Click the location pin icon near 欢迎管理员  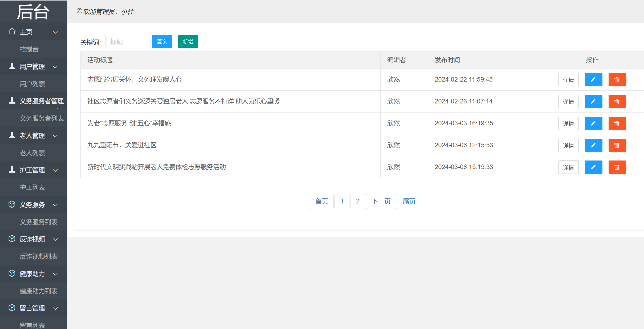[79, 12]
